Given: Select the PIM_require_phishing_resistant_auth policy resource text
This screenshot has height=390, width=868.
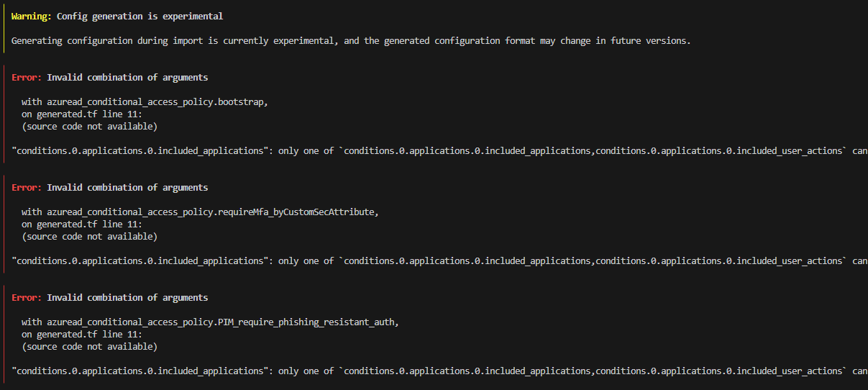Looking at the screenshot, I should [210, 322].
